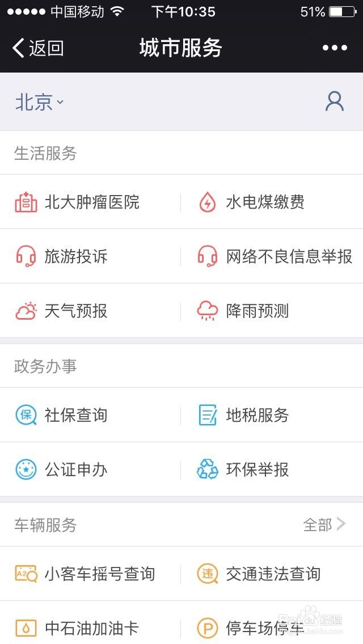The image size is (363, 644).
Task: Expand 全部 in the 车辆服务 section
Action: pos(324,525)
